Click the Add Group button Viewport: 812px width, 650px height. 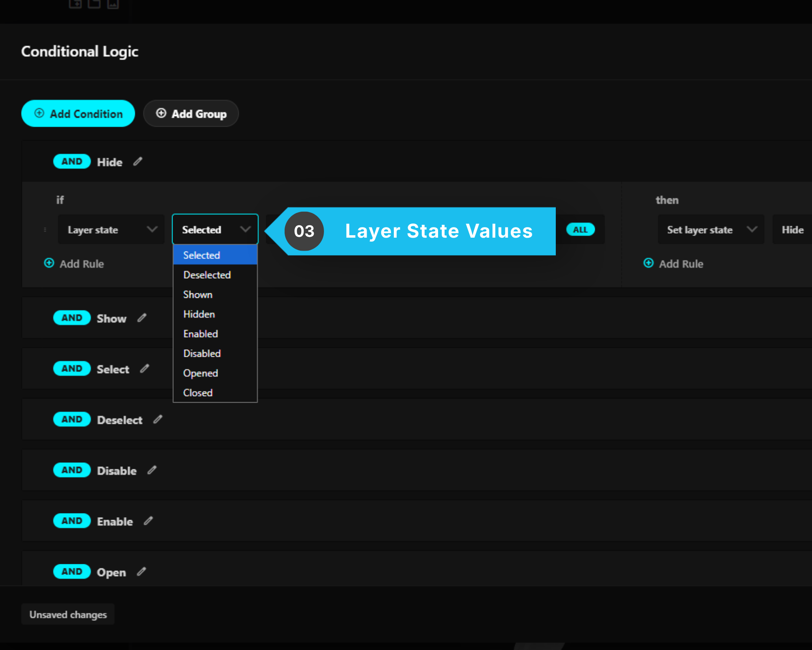(x=191, y=113)
